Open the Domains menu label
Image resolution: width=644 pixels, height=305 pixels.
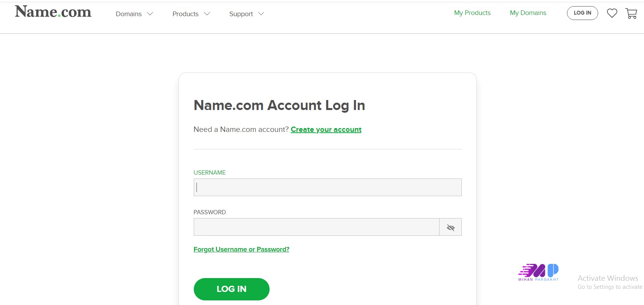129,14
